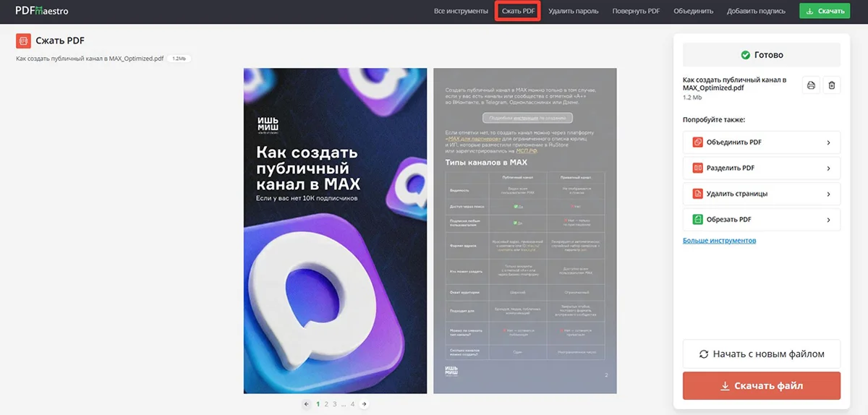Expand the Разделить PDF chevron
The height and width of the screenshot is (415, 868).
click(828, 168)
